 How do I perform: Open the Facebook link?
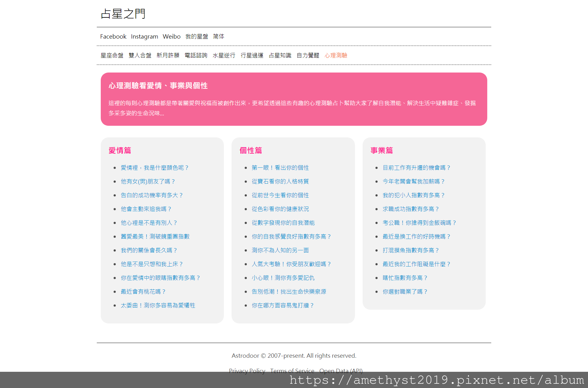(x=113, y=36)
